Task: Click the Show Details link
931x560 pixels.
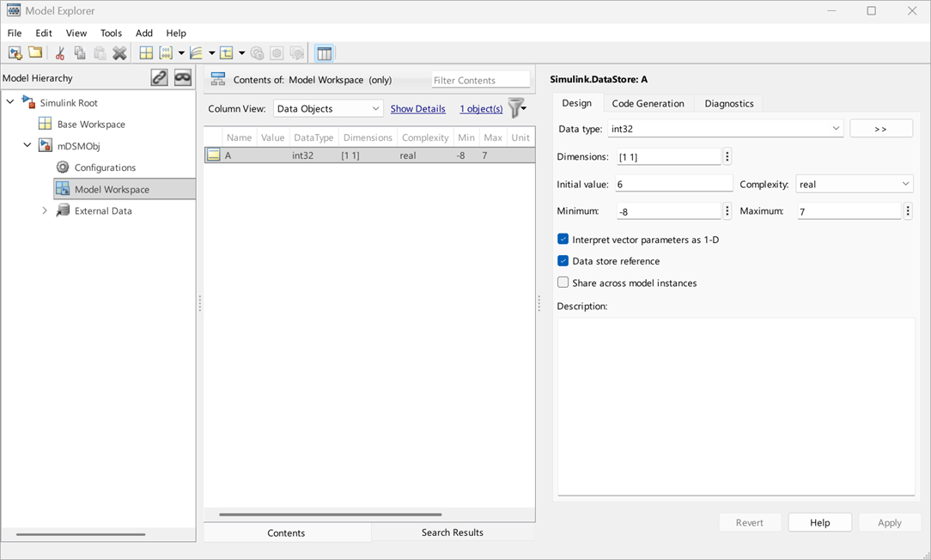Action: pyautogui.click(x=418, y=109)
